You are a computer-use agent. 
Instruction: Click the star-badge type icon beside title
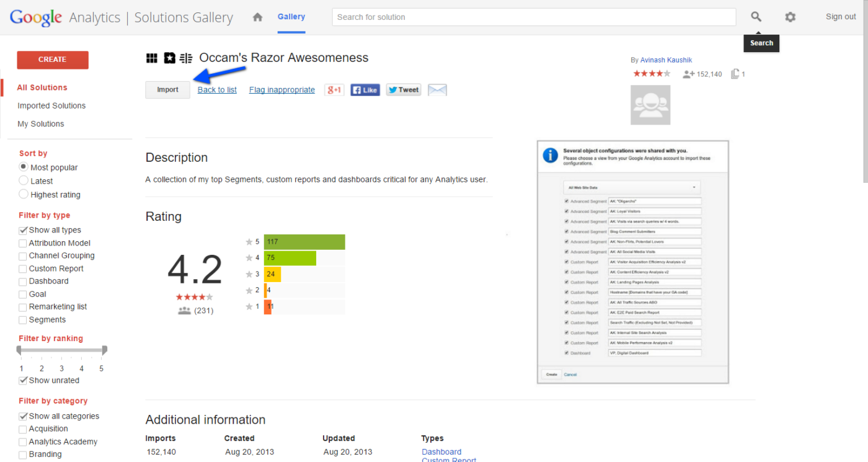pyautogui.click(x=169, y=58)
